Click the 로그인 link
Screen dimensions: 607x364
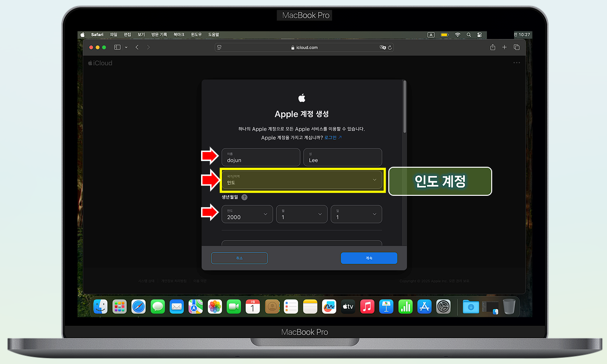pos(333,138)
